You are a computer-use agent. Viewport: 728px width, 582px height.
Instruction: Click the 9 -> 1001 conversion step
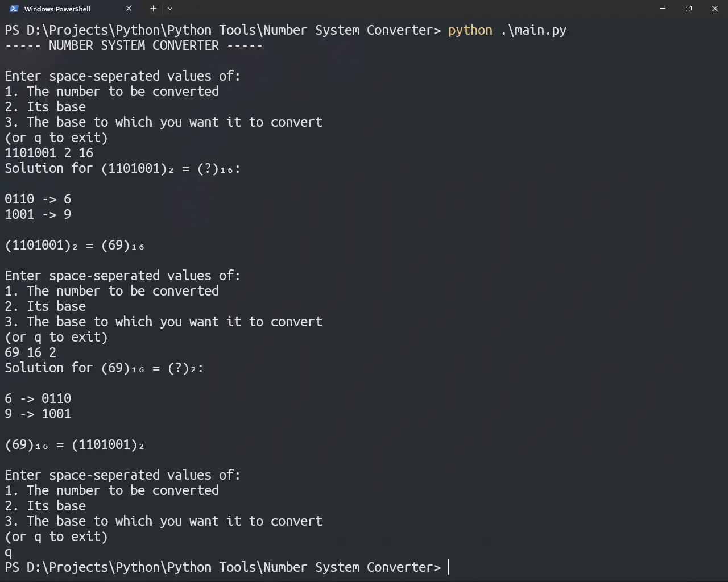click(38, 414)
